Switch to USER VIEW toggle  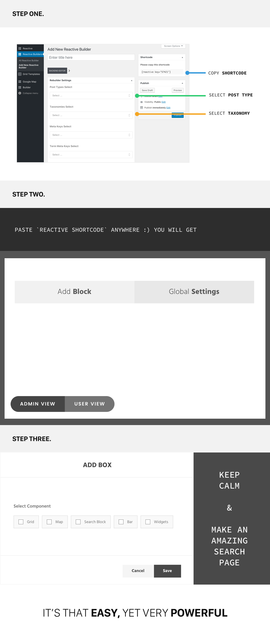[x=90, y=404]
